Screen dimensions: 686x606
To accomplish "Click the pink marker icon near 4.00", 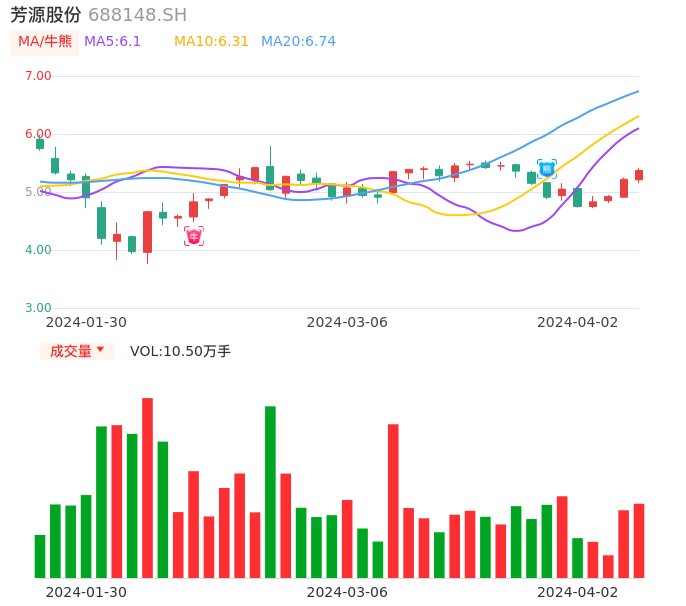I will (193, 236).
